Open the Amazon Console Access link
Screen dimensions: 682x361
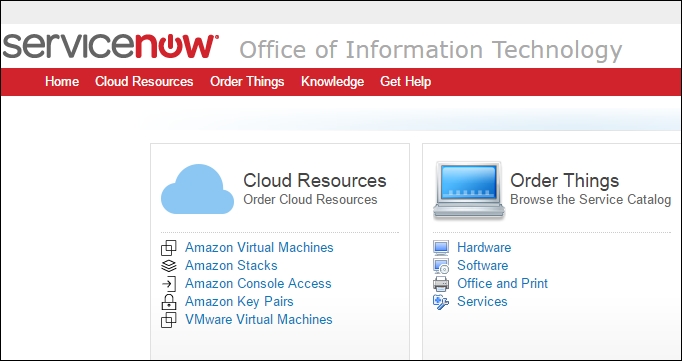[258, 284]
